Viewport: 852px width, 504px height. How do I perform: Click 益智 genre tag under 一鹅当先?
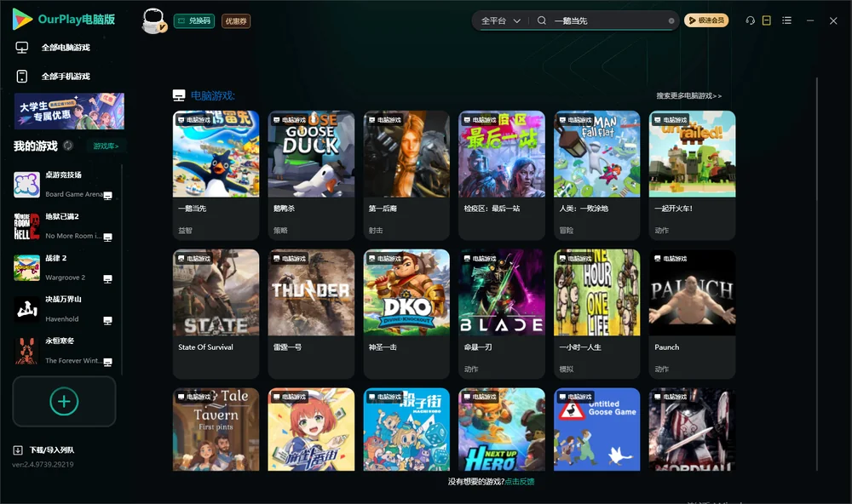pos(185,230)
